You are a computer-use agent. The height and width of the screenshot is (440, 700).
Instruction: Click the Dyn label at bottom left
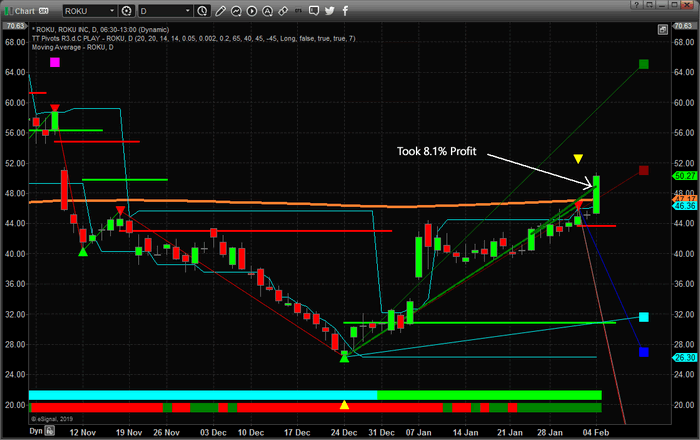36,431
